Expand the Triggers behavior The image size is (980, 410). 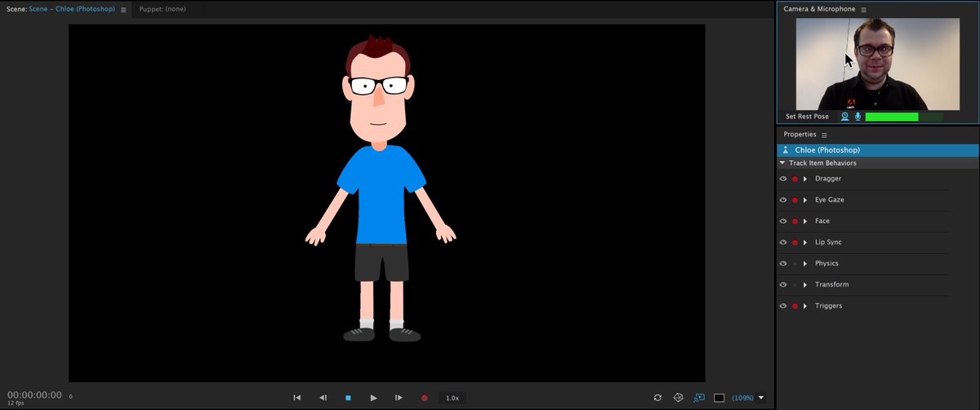tap(805, 306)
